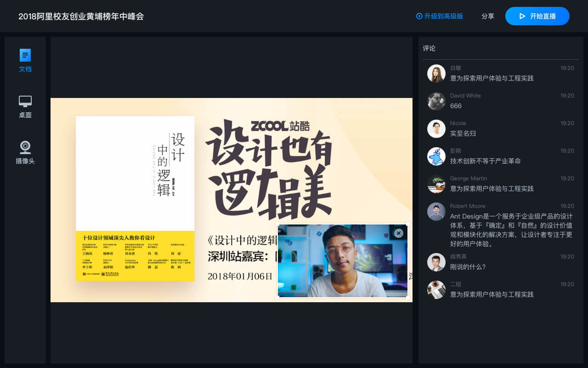Click 阎秀英's avatar in comments
Screen dimensions: 588x368
(x=436, y=262)
